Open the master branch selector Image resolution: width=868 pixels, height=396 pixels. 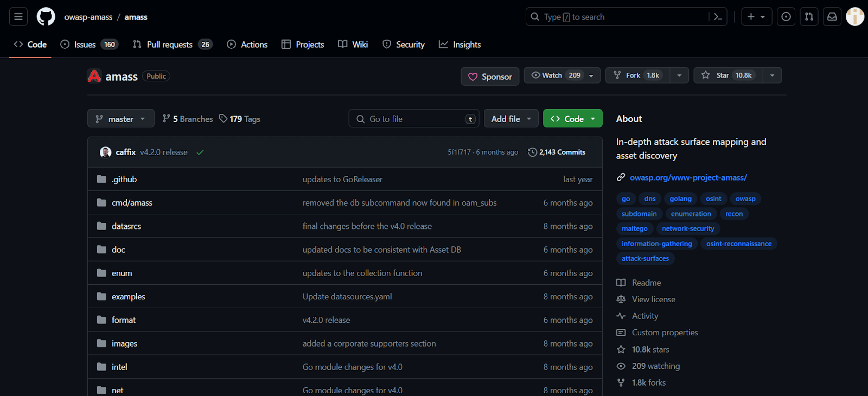[x=121, y=119]
